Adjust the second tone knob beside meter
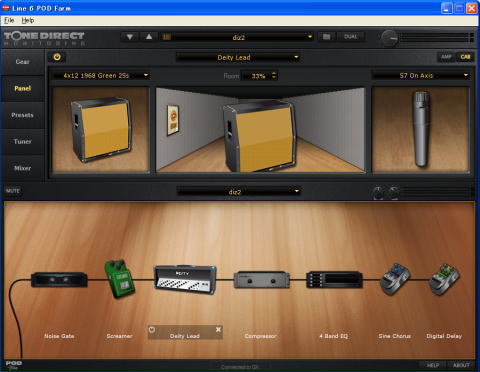The height and width of the screenshot is (372, 480). [x=393, y=192]
